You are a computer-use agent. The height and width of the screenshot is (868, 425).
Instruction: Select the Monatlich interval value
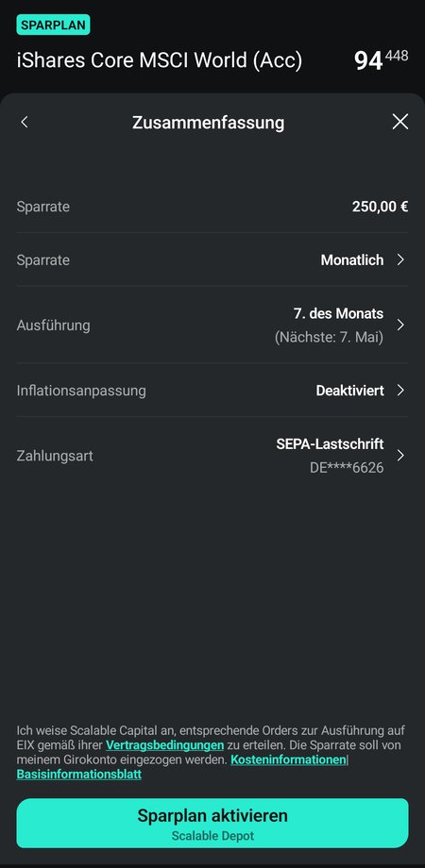352,259
